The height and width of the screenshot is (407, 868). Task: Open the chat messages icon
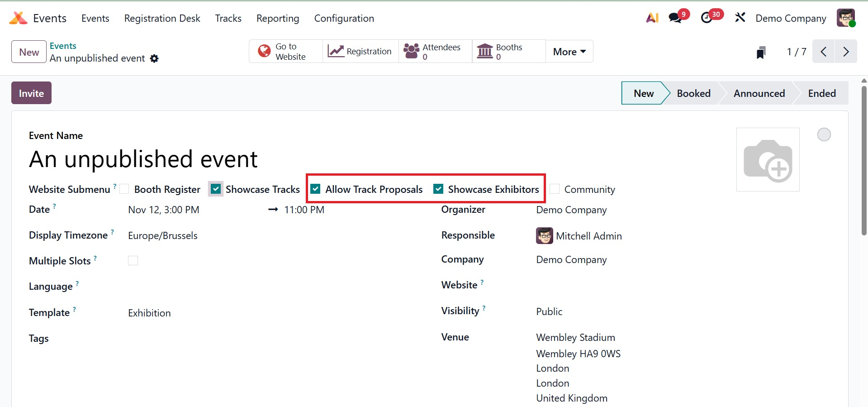coord(675,18)
